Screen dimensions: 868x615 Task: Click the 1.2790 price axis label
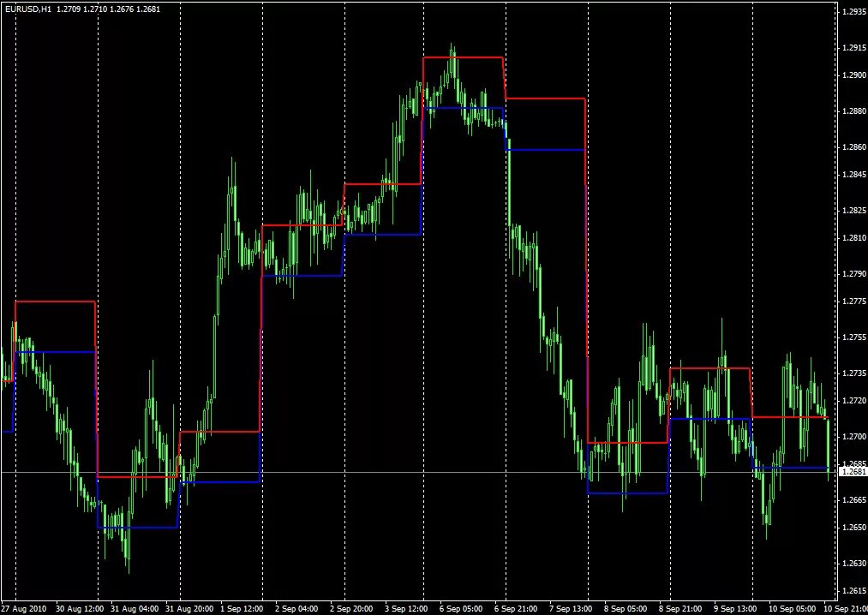coord(854,274)
